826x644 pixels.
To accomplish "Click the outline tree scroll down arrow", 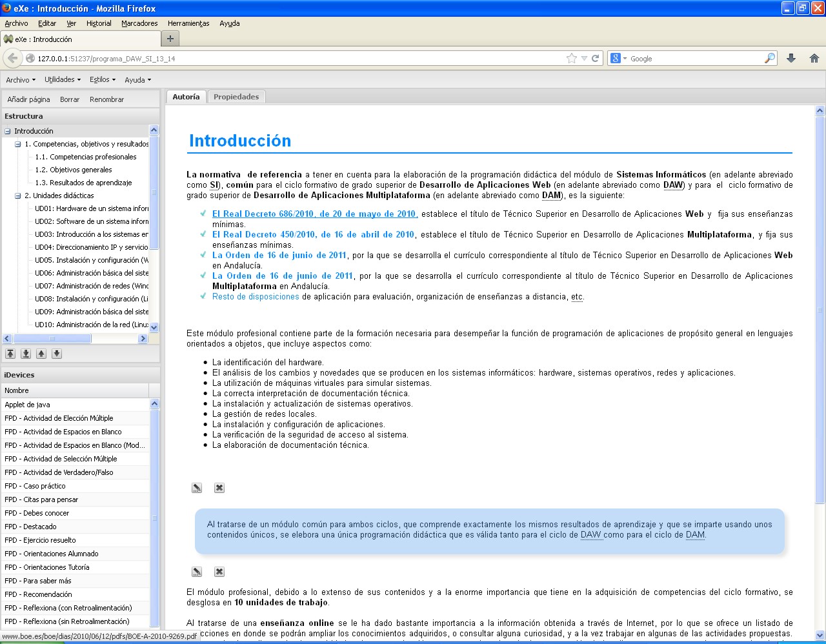I will click(154, 327).
